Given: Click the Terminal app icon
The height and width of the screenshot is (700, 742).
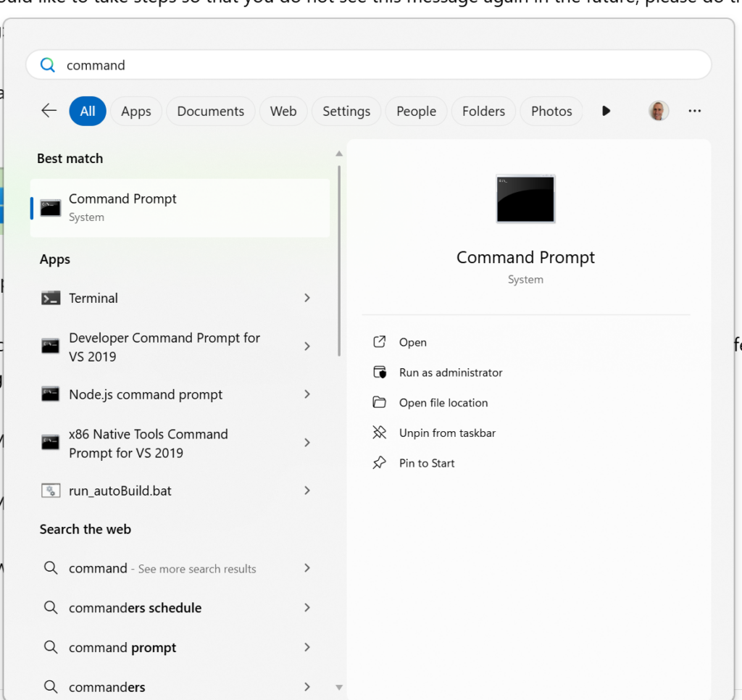Looking at the screenshot, I should tap(51, 298).
